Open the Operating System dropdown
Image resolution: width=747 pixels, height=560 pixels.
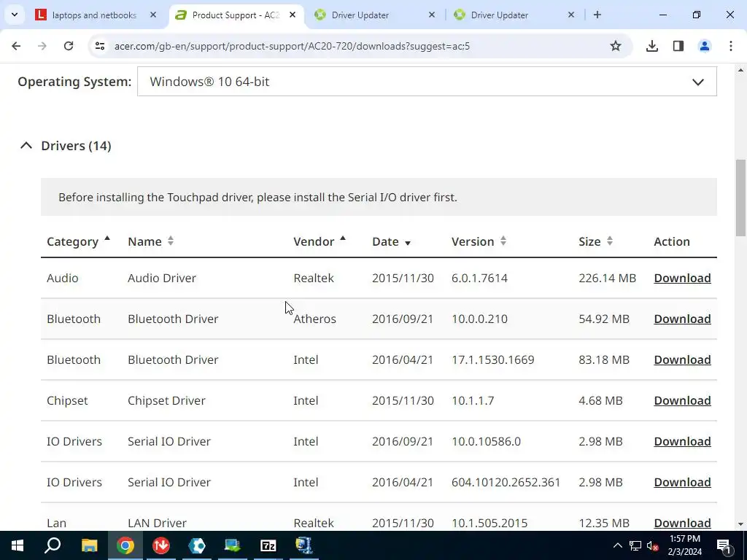(427, 82)
